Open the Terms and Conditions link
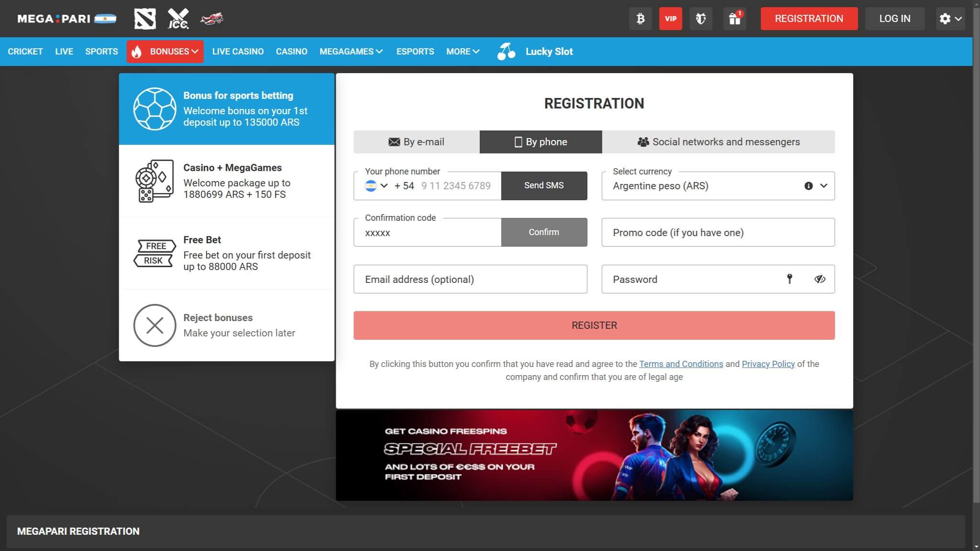Viewport: 980px width, 551px height. (681, 364)
